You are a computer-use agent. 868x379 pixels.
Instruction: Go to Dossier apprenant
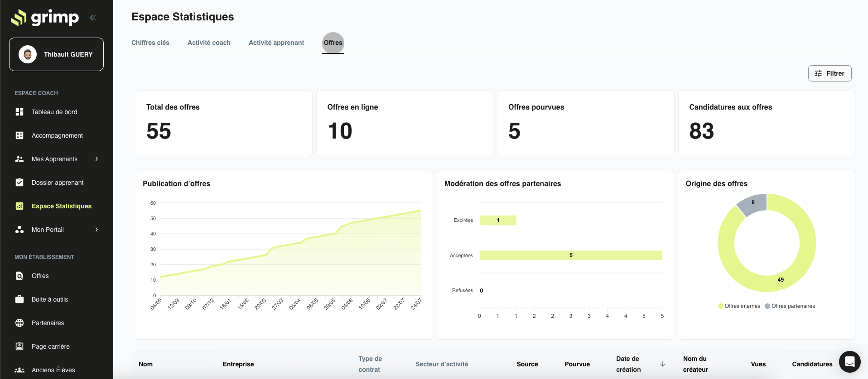click(x=58, y=182)
